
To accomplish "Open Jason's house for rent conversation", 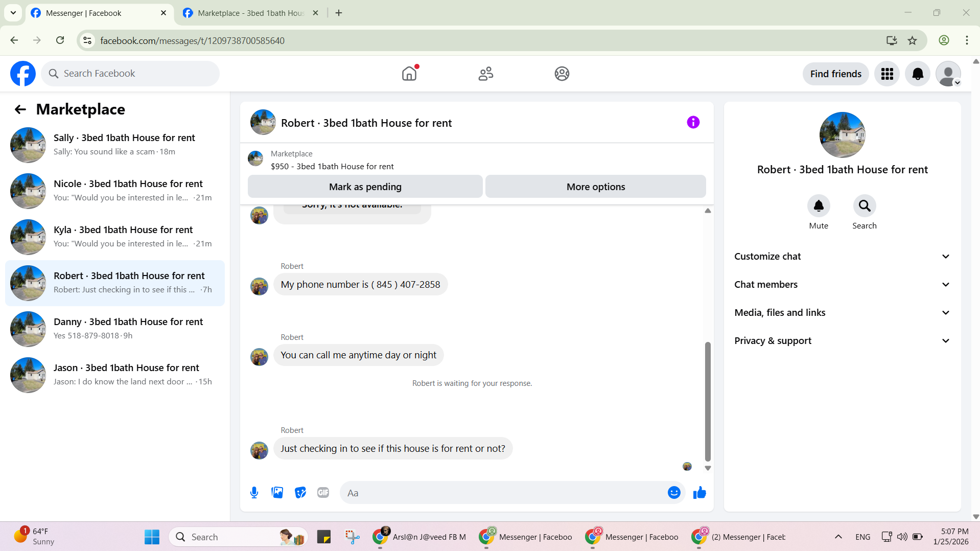I will point(115,375).
